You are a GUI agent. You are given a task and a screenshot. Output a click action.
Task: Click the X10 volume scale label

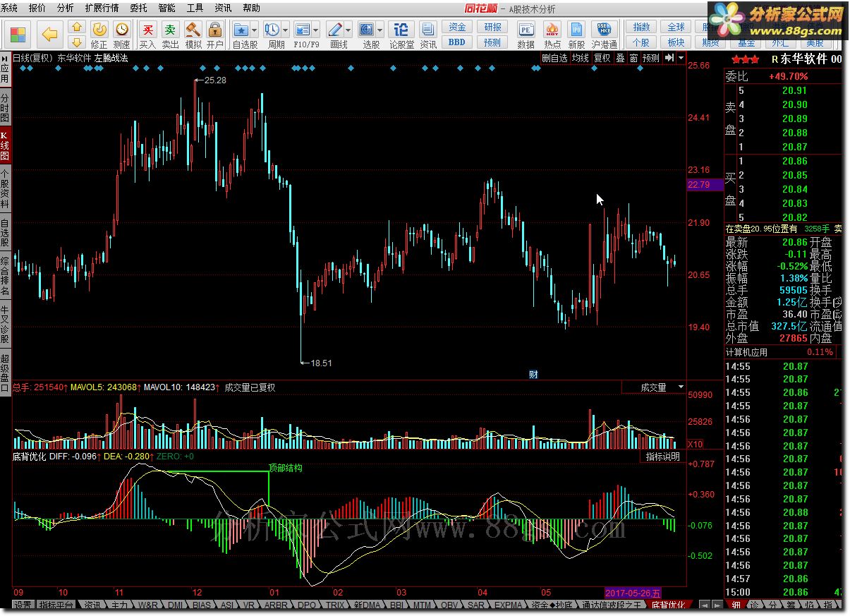pyautogui.click(x=696, y=444)
